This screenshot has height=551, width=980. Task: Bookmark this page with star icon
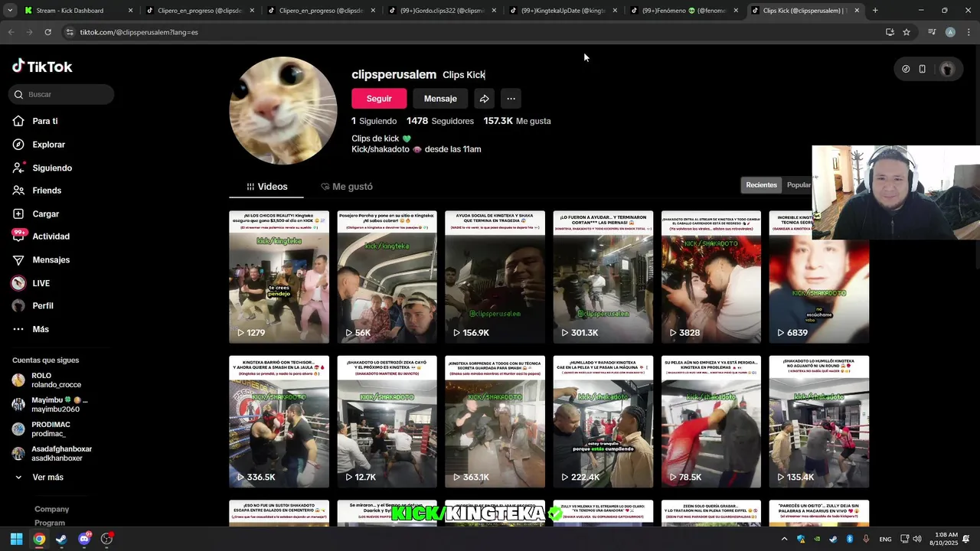pos(906,32)
